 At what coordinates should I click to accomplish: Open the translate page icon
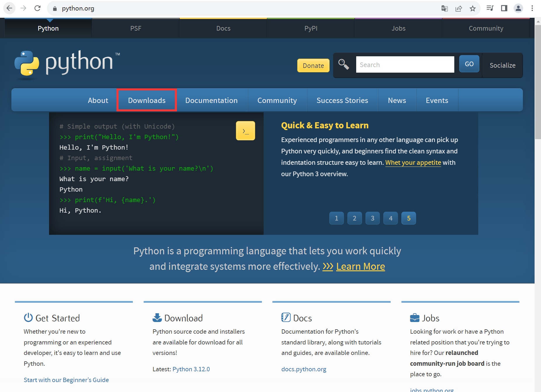point(444,8)
